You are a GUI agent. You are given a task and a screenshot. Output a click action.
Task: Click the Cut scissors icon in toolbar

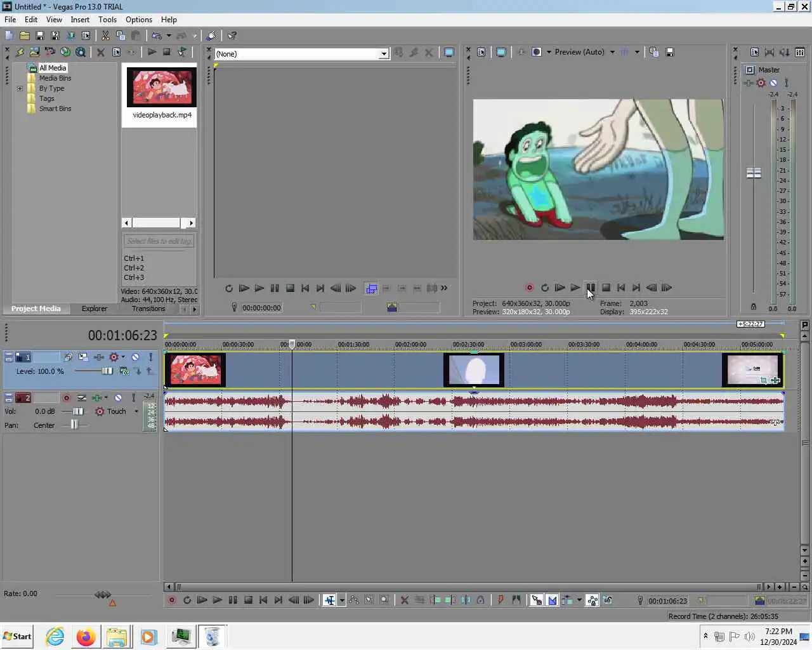(105, 36)
